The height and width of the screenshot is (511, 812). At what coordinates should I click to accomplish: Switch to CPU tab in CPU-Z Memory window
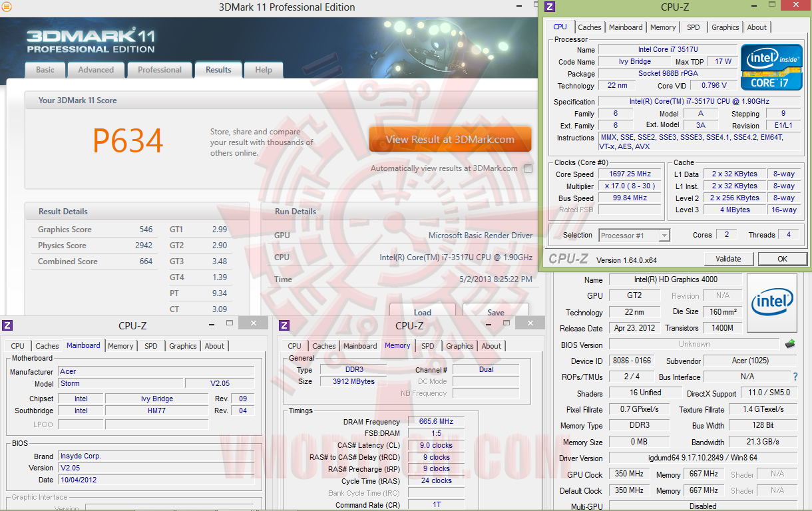(295, 346)
